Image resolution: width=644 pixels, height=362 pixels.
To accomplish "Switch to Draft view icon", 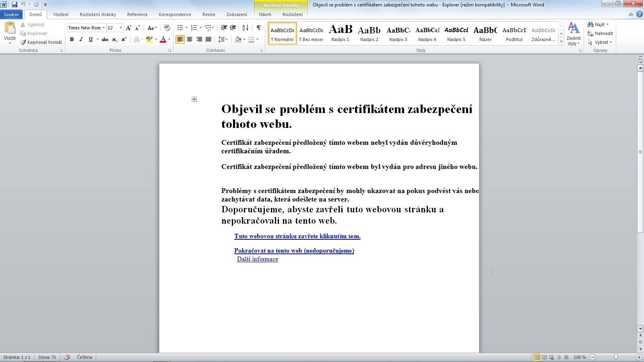I will [x=566, y=357].
